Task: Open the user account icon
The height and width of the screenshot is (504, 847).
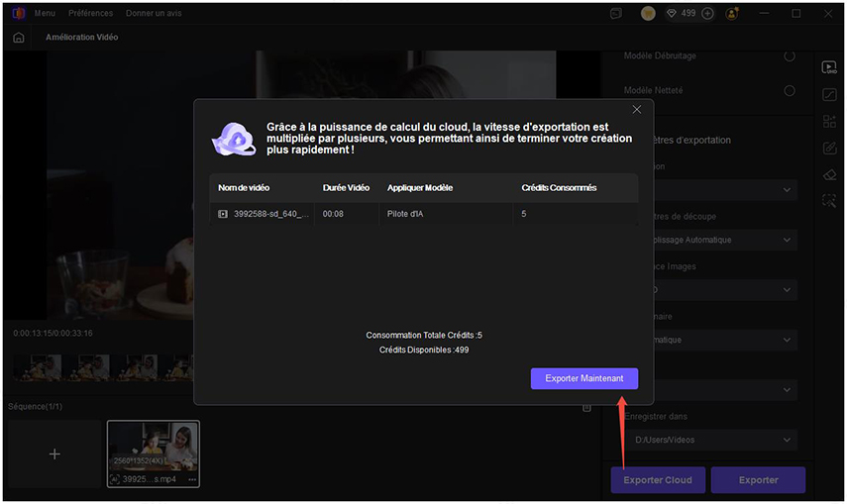Action: click(x=732, y=14)
